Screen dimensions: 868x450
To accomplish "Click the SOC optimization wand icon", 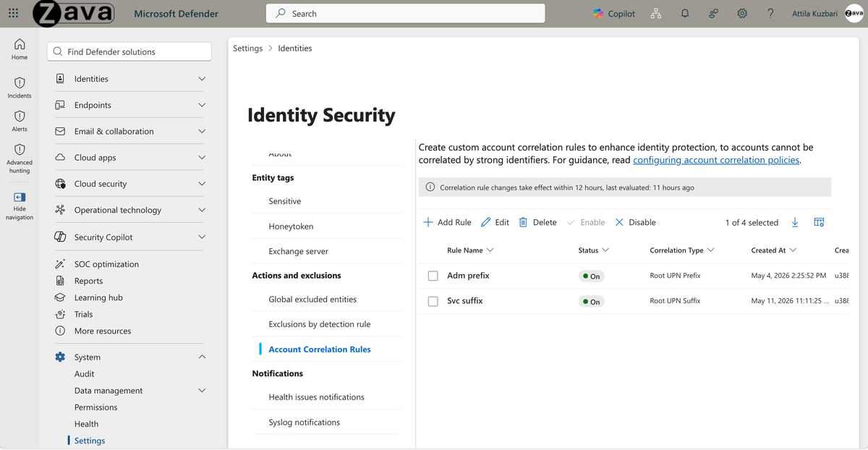I will coord(61,264).
